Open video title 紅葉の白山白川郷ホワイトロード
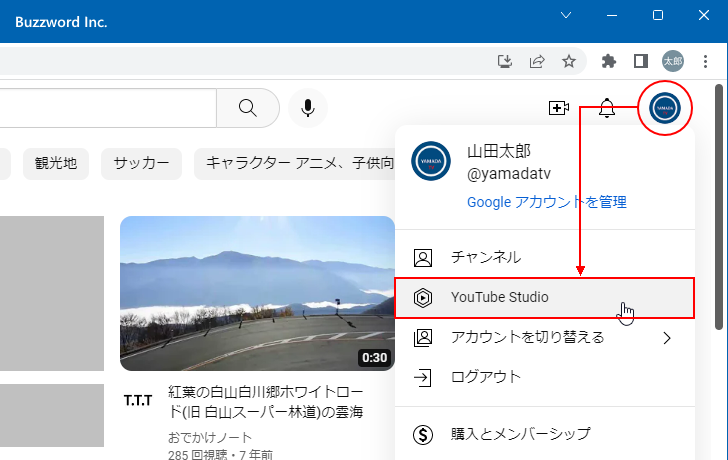Screen dimensions: 728x460 tap(265, 402)
